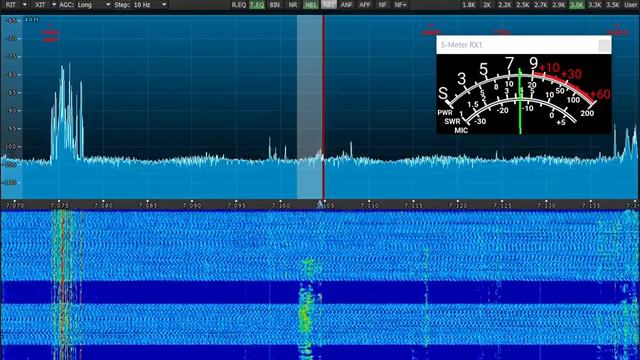Open the AGC Long dropdown
The image size is (640, 360).
coord(93,5)
